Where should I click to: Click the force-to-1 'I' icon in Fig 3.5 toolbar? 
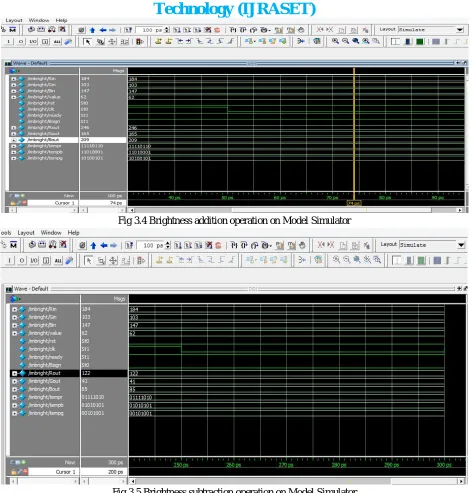click(10, 260)
